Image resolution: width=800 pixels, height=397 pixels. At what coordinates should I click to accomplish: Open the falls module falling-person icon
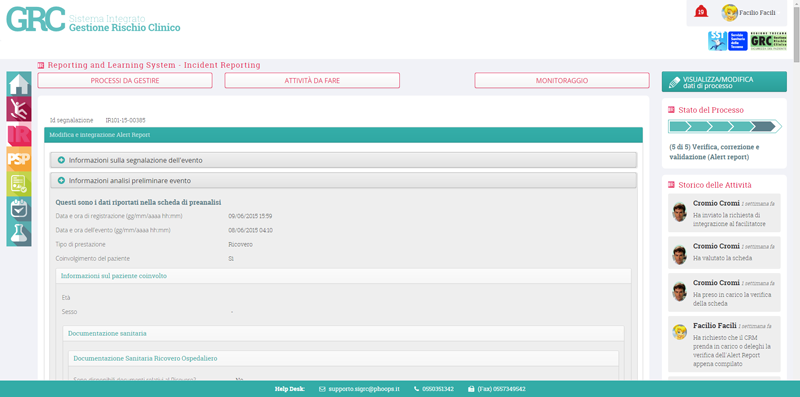[19, 109]
